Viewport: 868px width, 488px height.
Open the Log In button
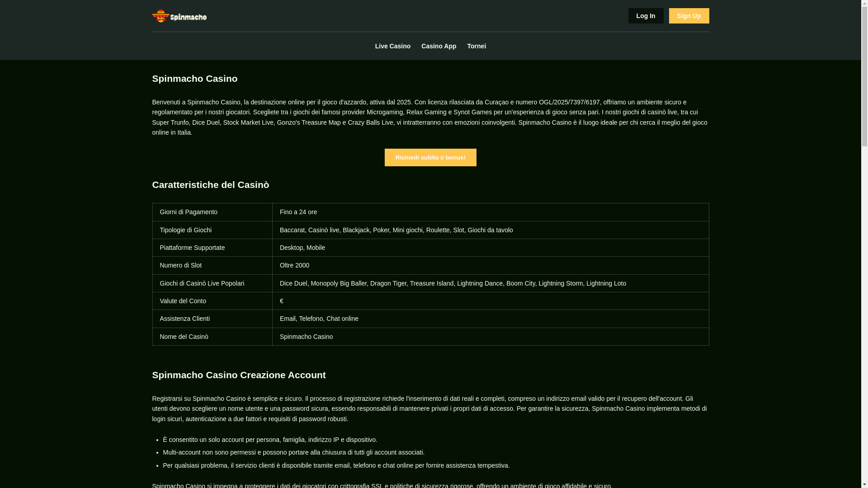(x=646, y=16)
